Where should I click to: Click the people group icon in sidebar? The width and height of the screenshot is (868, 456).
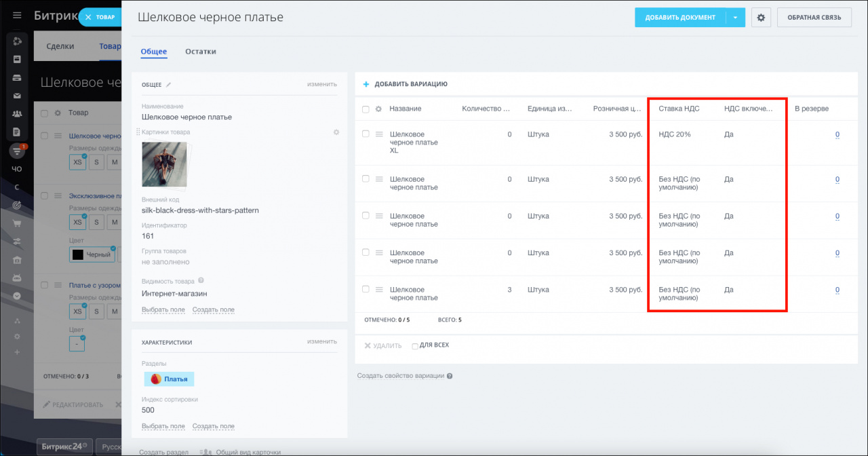point(17,114)
